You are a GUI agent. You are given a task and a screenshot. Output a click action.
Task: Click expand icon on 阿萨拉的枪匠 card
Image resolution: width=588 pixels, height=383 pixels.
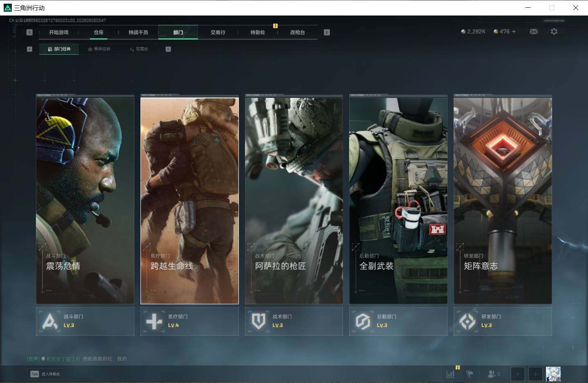pyautogui.click(x=251, y=246)
